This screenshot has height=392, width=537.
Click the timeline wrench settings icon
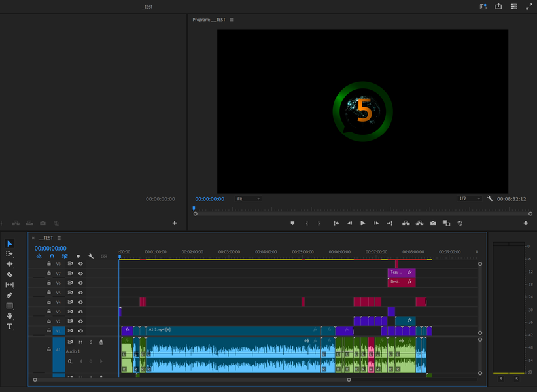pos(92,257)
